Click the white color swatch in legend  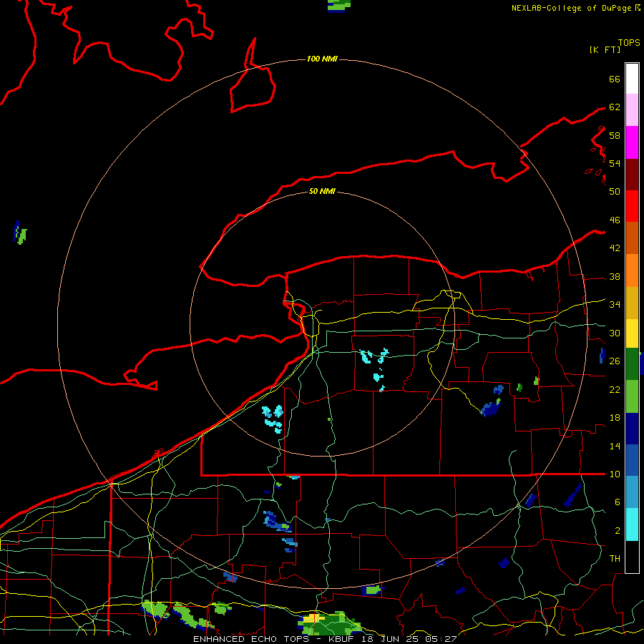tap(632, 79)
